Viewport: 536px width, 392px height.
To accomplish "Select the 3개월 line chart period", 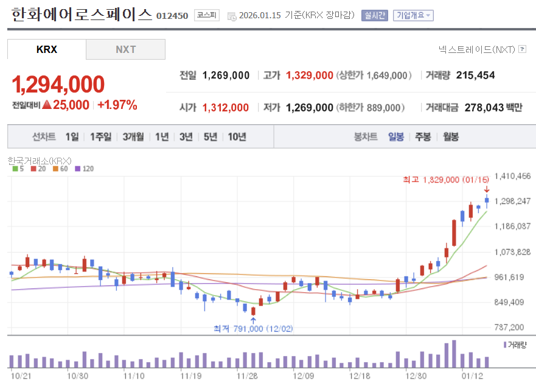I will point(133,137).
